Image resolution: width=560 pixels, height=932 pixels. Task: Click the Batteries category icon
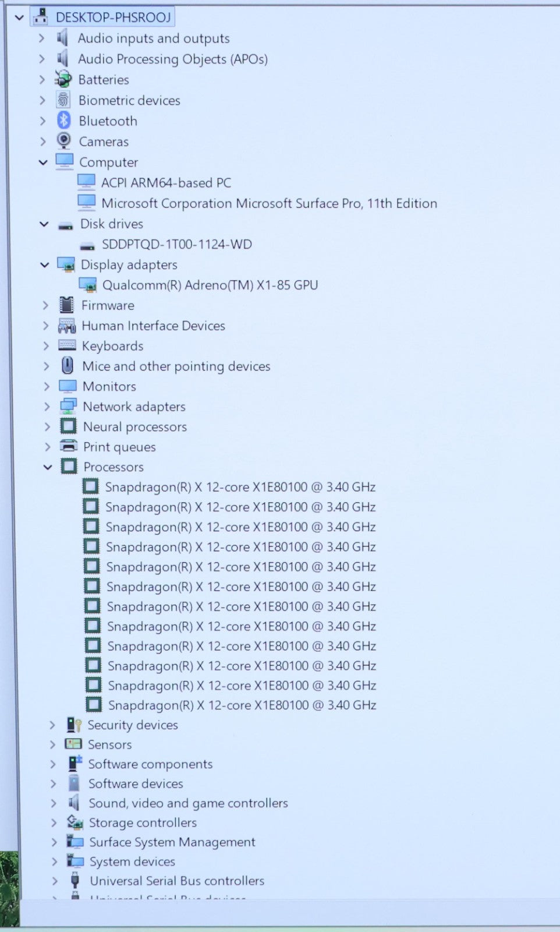point(63,79)
